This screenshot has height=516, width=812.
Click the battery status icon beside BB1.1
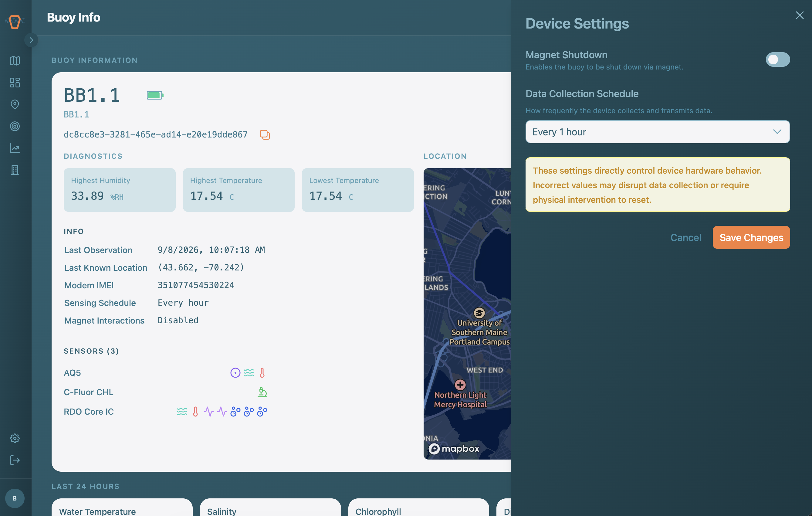[155, 95]
